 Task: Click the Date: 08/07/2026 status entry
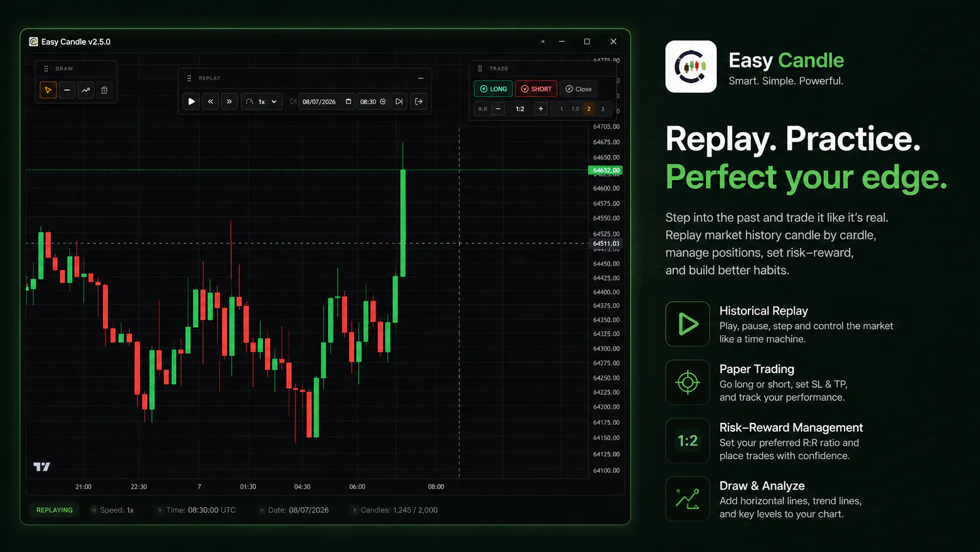pos(294,510)
